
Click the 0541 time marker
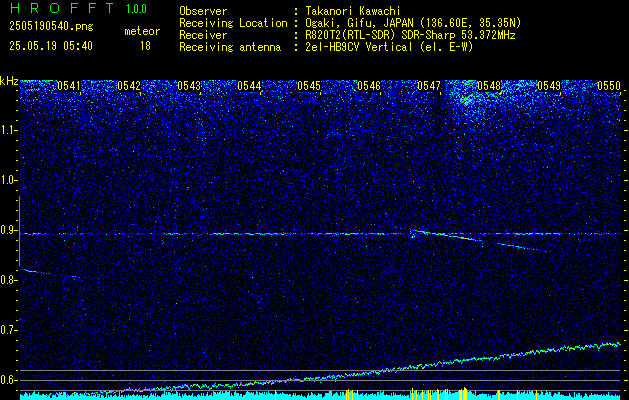(69, 86)
